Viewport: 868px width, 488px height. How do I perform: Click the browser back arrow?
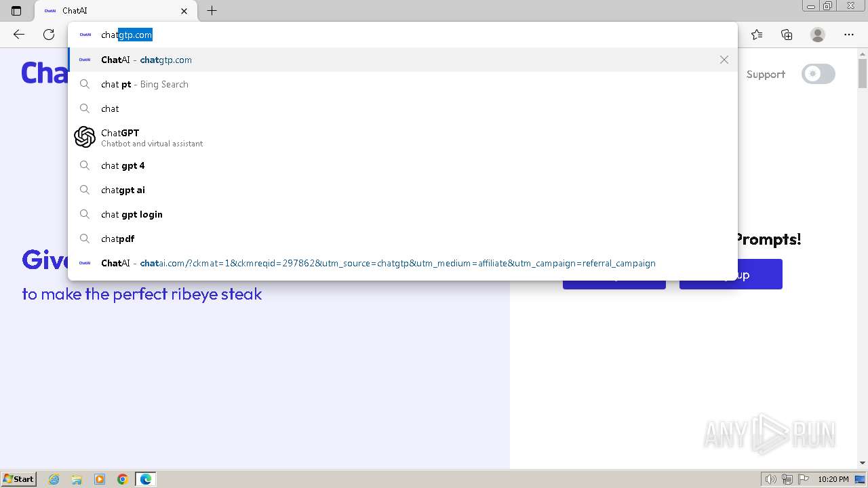click(19, 35)
